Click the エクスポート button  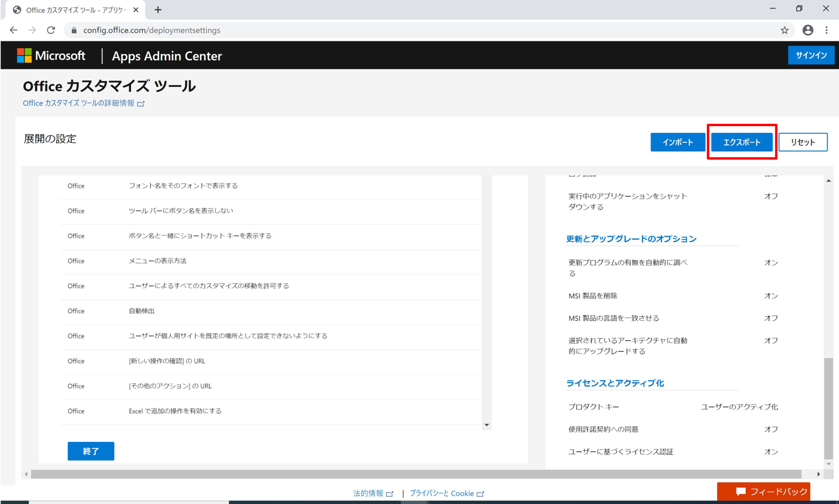(741, 142)
